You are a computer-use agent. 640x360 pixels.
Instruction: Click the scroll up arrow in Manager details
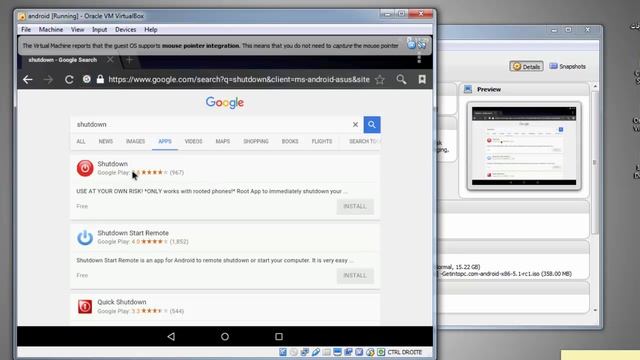pyautogui.click(x=595, y=87)
